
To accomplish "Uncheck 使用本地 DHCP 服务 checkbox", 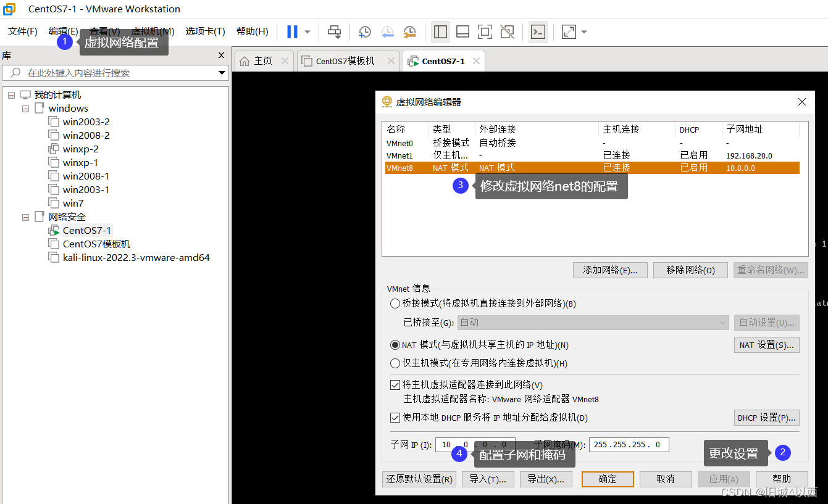I will click(395, 417).
